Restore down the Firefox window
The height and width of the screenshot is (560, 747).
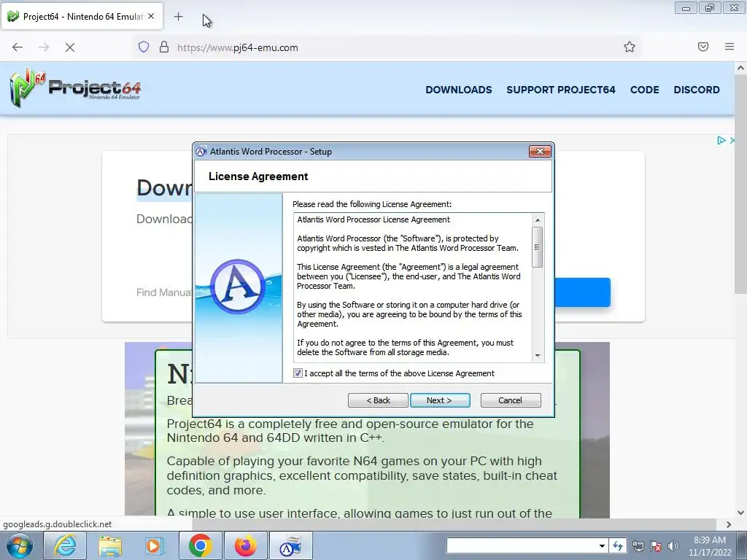point(710,8)
